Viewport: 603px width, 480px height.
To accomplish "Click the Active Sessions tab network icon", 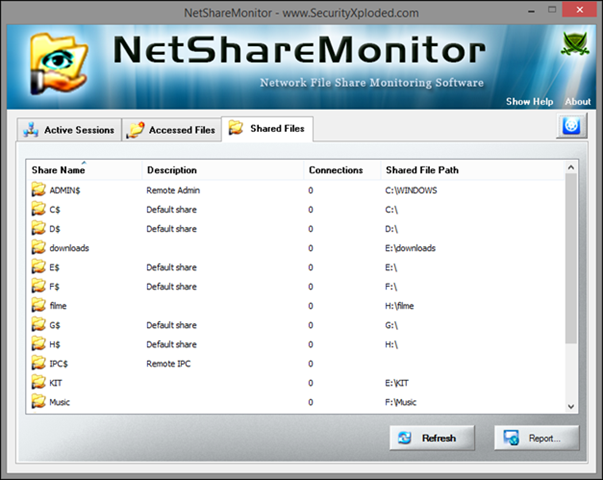I will pos(30,130).
